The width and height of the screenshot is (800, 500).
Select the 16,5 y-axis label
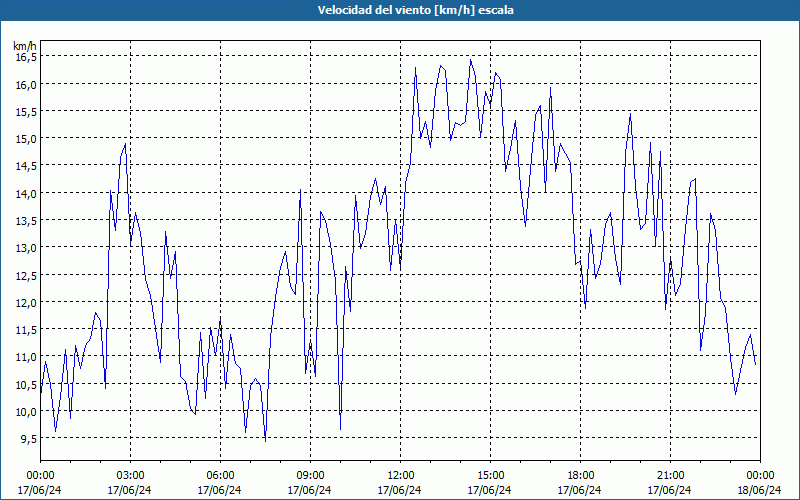(26, 57)
